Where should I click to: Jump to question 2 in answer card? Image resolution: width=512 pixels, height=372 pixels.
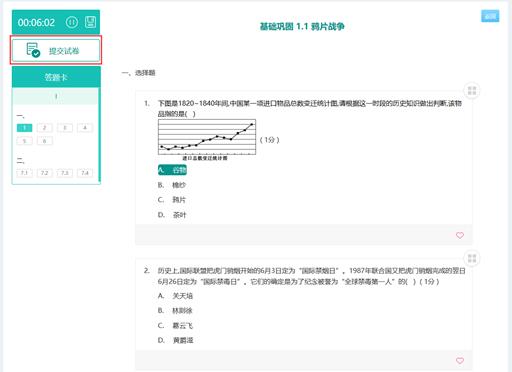coord(44,128)
